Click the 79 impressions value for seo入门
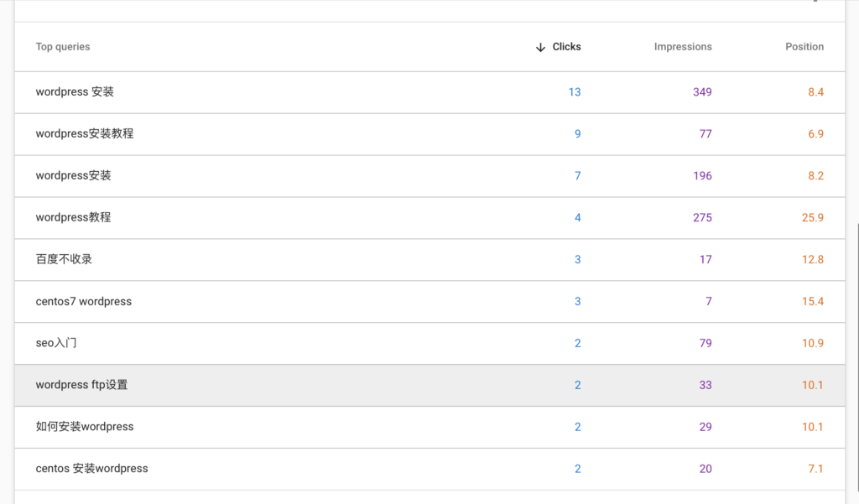The image size is (859, 504). 705,344
